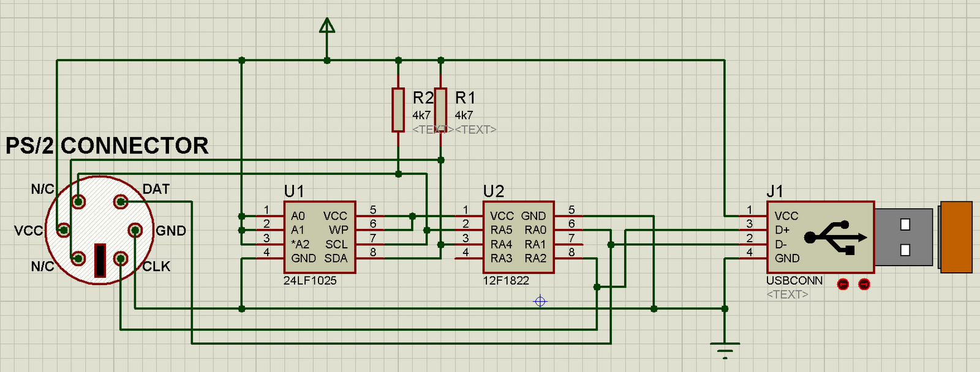Screen dimensions: 980x372
Task: Click the 'SDA' pin label on U1
Action: (x=336, y=258)
